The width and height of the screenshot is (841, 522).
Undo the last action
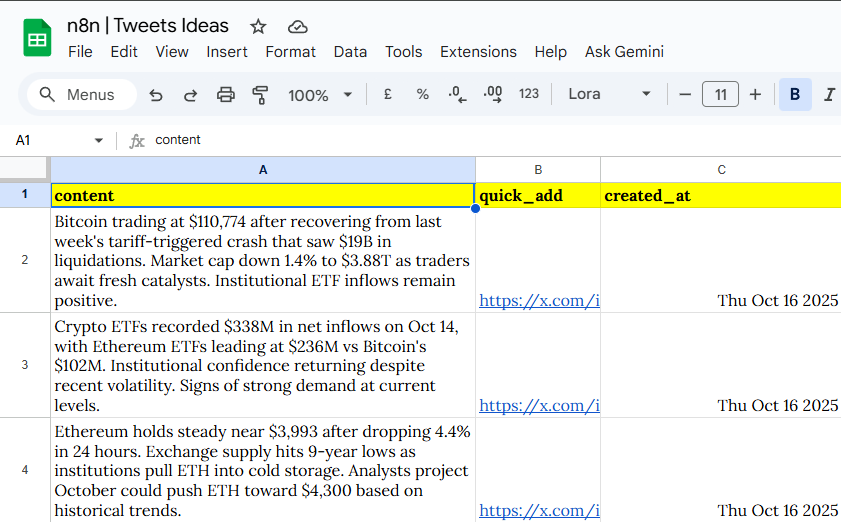point(156,95)
